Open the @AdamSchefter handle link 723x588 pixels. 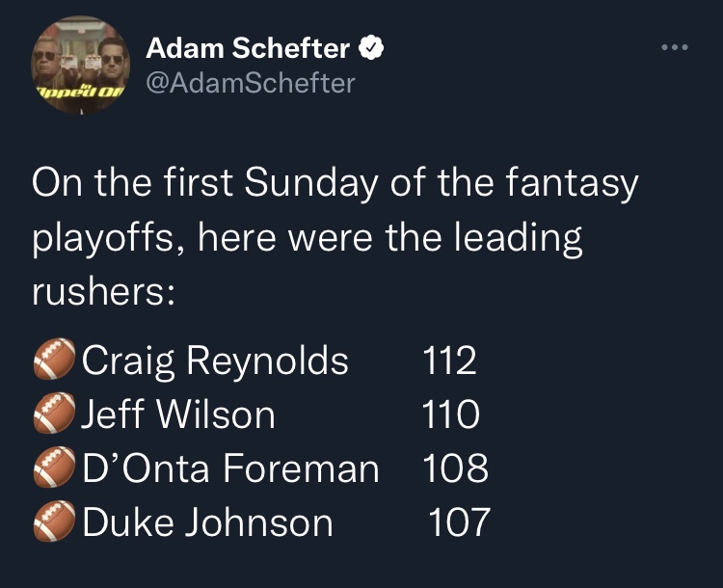250,83
